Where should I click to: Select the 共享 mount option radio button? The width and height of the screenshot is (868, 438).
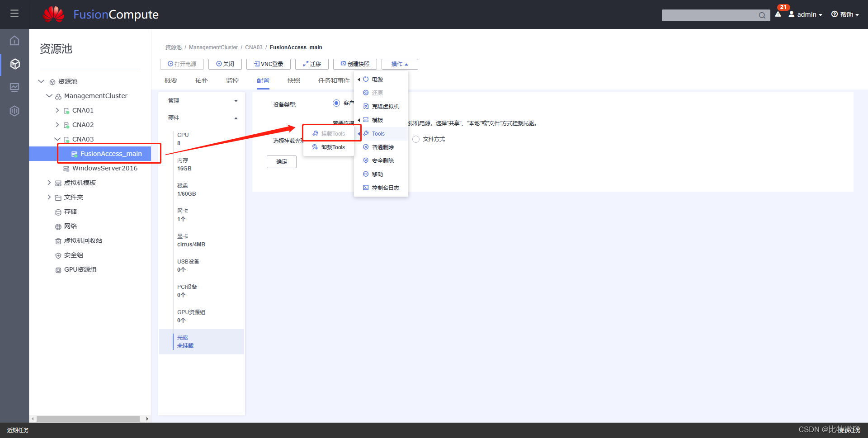click(x=337, y=139)
